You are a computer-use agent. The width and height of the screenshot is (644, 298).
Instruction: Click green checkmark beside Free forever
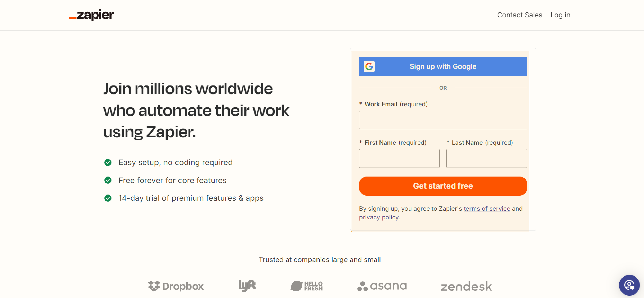pyautogui.click(x=108, y=180)
